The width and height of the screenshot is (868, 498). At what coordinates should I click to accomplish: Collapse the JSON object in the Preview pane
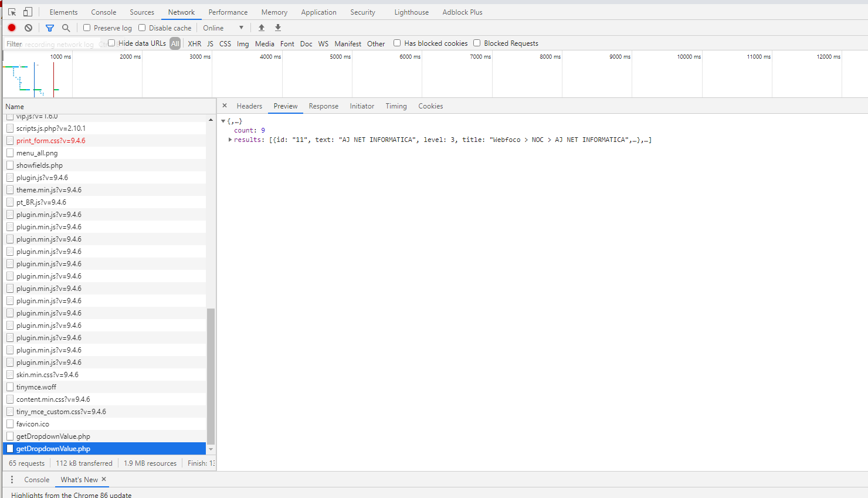point(223,121)
